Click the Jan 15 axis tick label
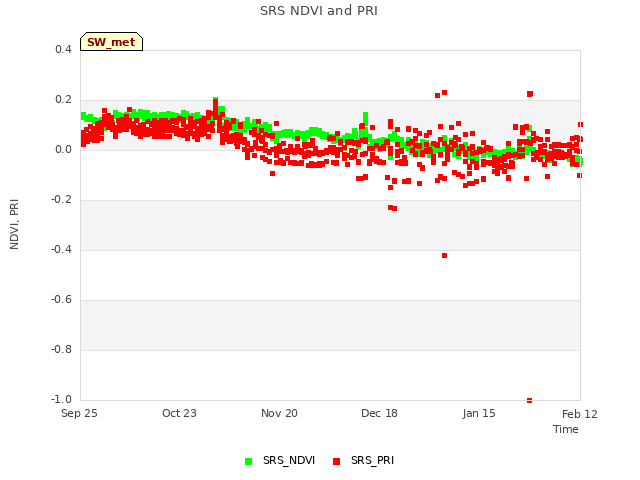640x480 pixels. tap(479, 413)
